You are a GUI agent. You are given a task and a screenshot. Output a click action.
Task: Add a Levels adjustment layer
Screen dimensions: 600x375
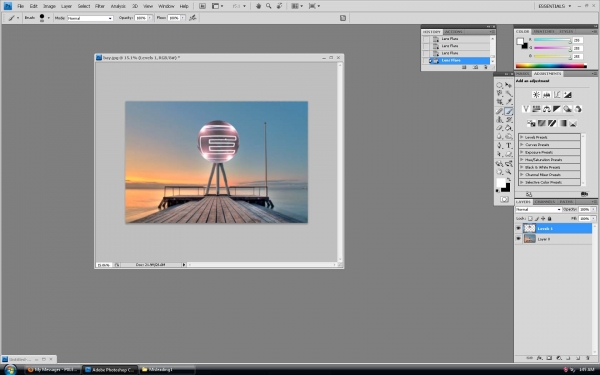[x=546, y=95]
